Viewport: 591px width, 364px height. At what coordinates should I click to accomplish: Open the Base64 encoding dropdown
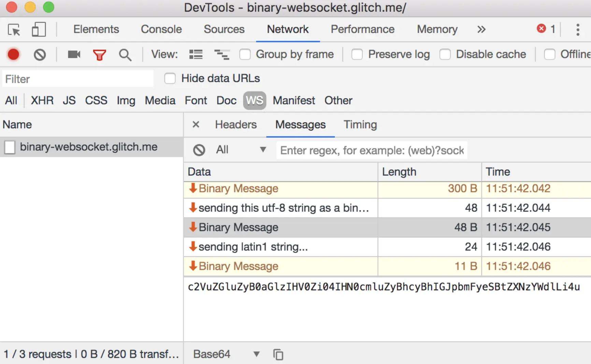pyautogui.click(x=226, y=354)
